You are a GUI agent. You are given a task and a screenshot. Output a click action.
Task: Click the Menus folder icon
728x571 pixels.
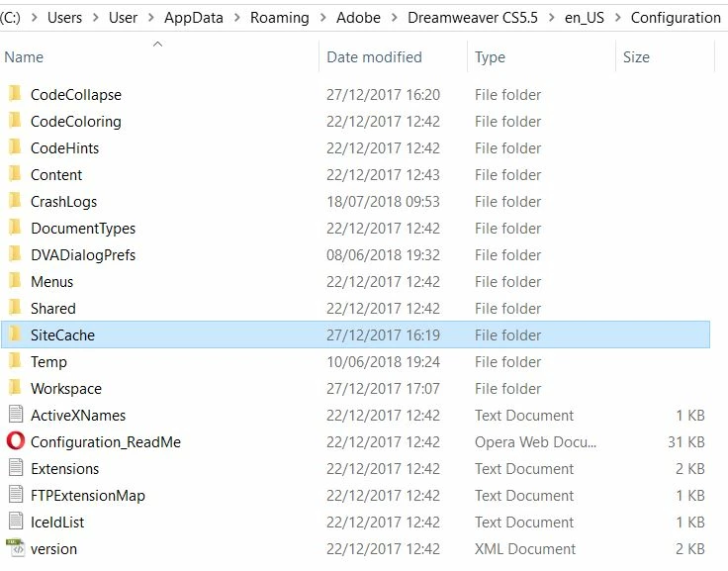[15, 281]
